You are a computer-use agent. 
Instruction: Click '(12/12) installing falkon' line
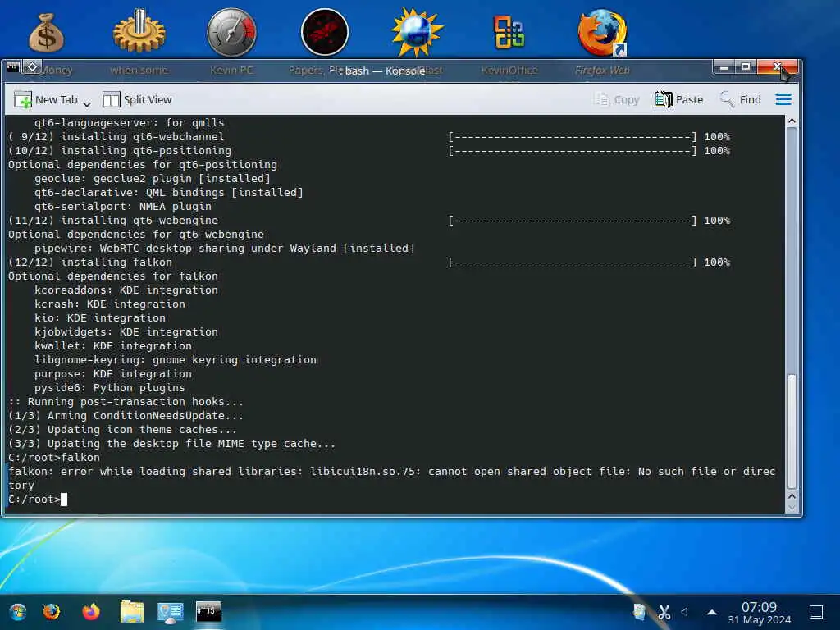[x=90, y=262]
